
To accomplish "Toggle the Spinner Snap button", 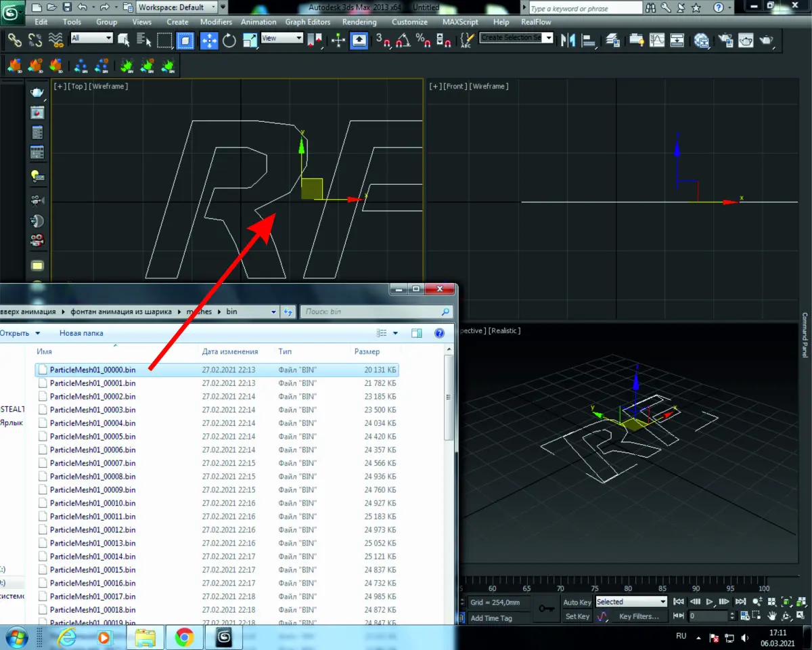I will (444, 40).
